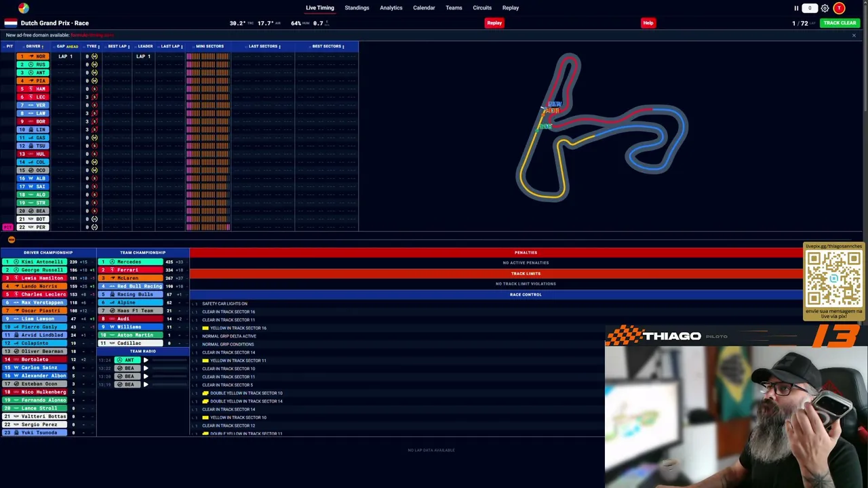Sort timing table by Last Sectors
This screenshot has width=868, height=488.
264,46
